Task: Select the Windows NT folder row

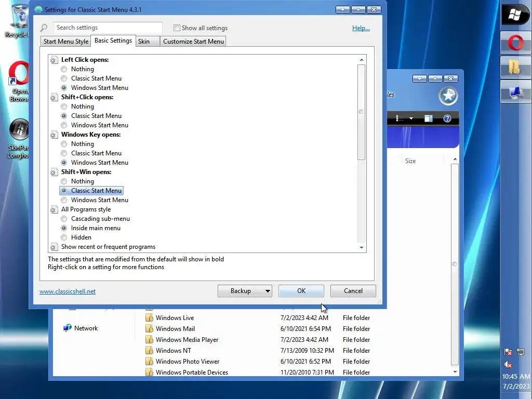Action: 258,351
